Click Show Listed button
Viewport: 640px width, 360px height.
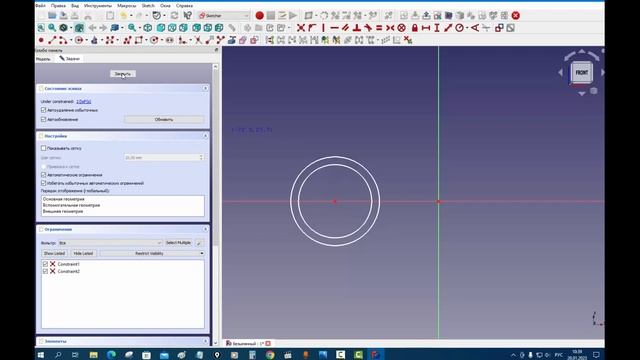[54, 253]
